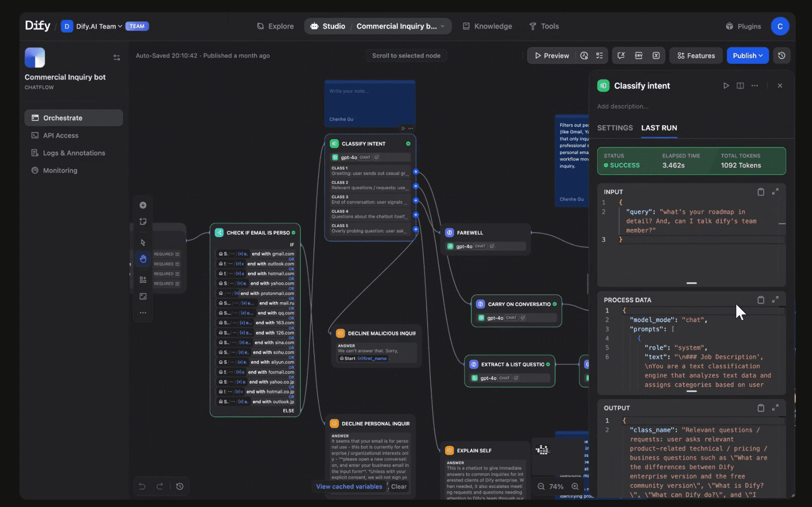Run the Classify intent node step
Image resolution: width=812 pixels, height=507 pixels.
[726, 85]
